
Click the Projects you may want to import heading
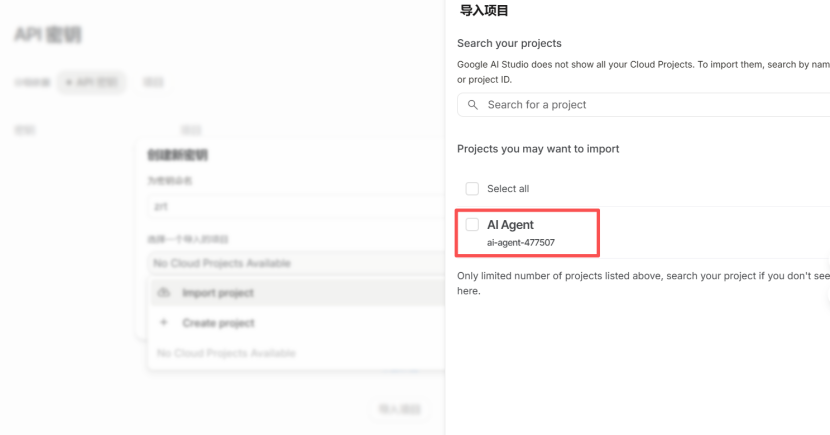coord(538,149)
